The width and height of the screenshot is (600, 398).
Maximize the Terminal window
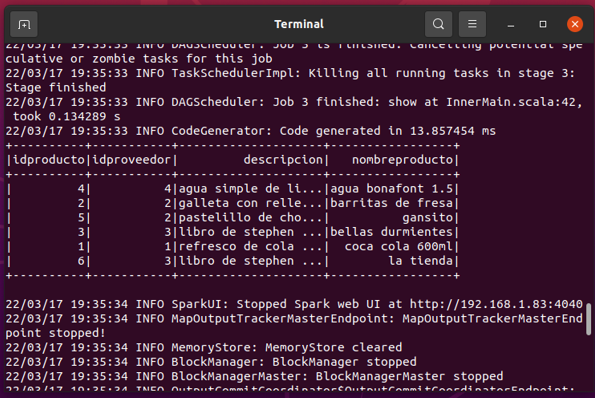tap(543, 24)
